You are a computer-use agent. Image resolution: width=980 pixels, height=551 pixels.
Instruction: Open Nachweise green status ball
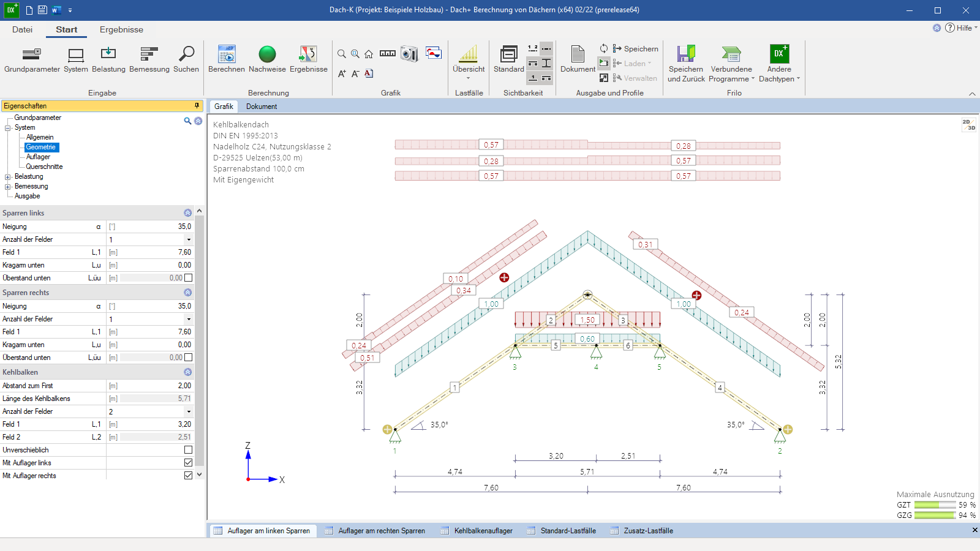[267, 59]
